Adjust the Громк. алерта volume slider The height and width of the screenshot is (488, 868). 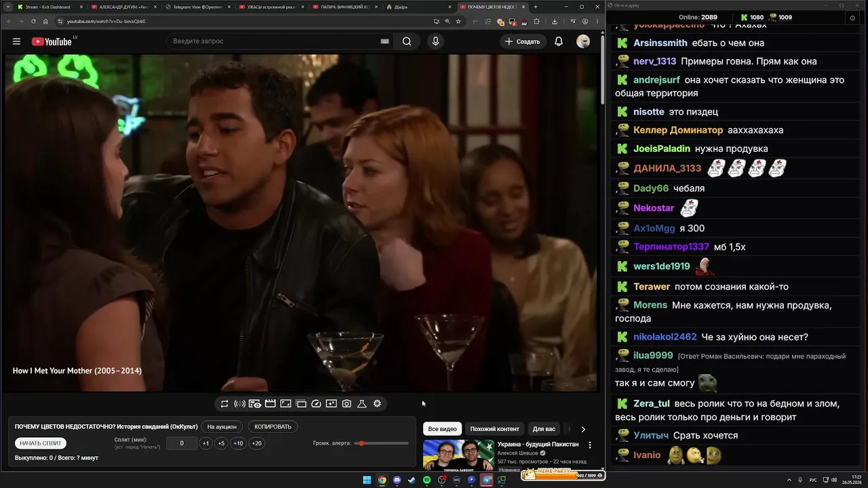coord(381,443)
